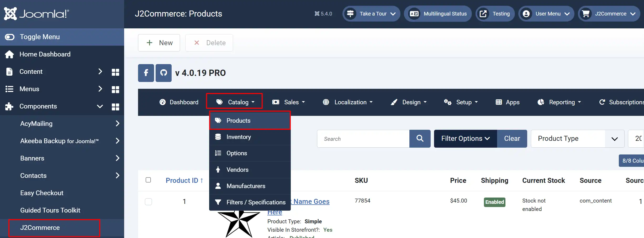Viewport: 644px width, 238px height.
Task: Expand the Menus submenu chevron
Action: 100,89
